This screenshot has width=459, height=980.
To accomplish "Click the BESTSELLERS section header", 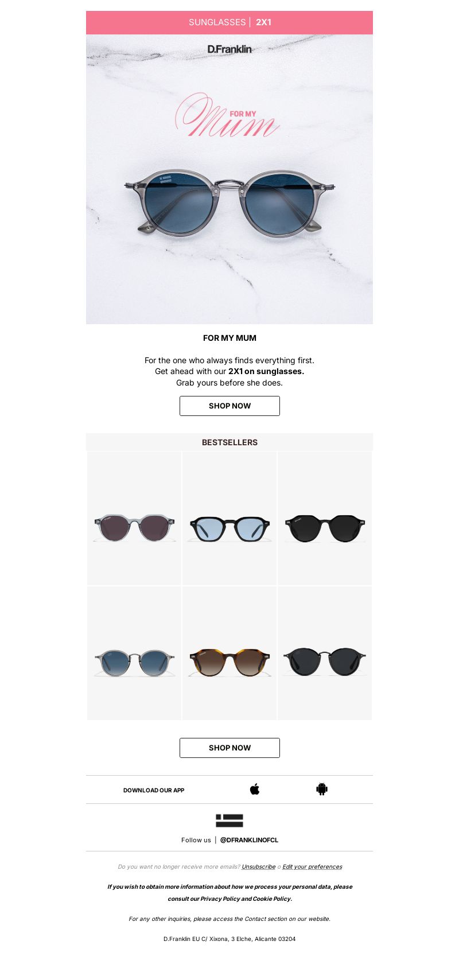I will pyautogui.click(x=229, y=442).
